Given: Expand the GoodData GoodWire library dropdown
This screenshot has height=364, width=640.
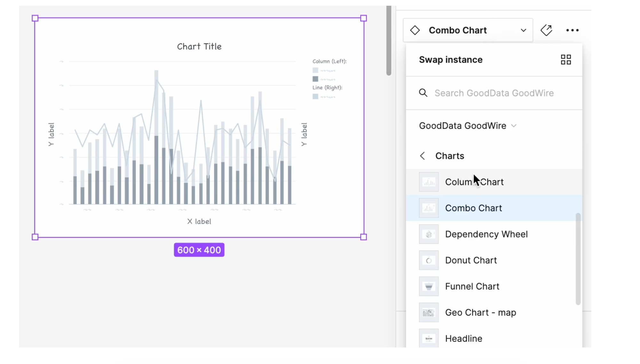Looking at the screenshot, I should point(468,126).
